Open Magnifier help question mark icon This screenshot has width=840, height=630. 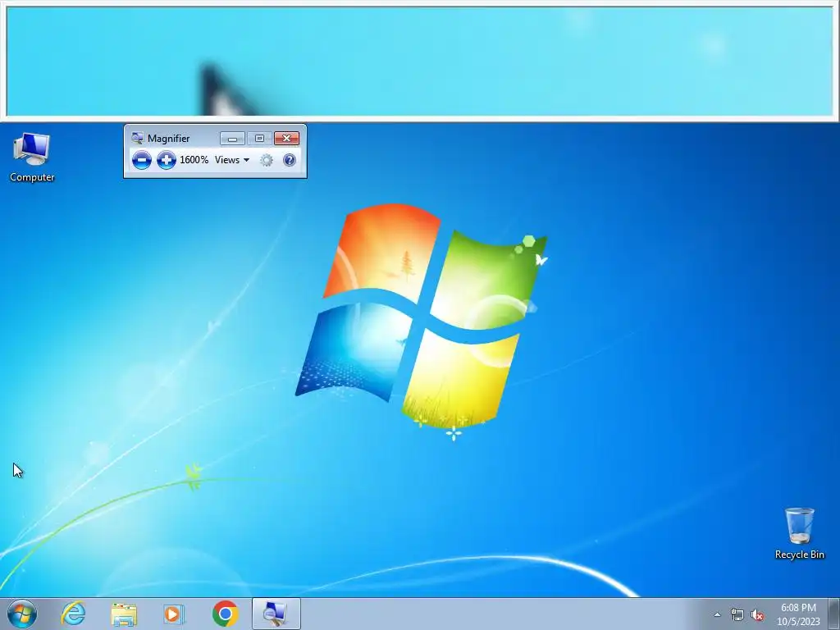290,160
